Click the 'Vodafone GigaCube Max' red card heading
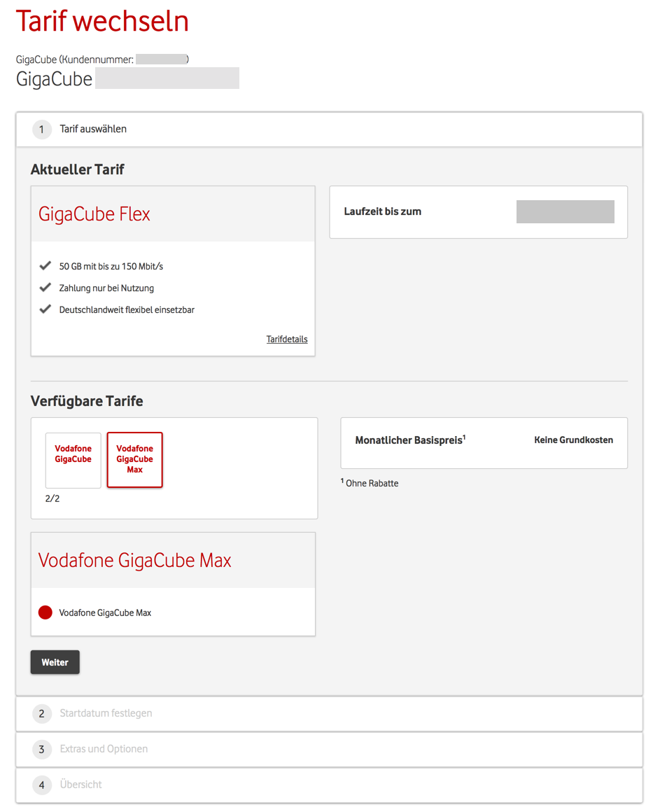The image size is (653, 812). pos(134,560)
